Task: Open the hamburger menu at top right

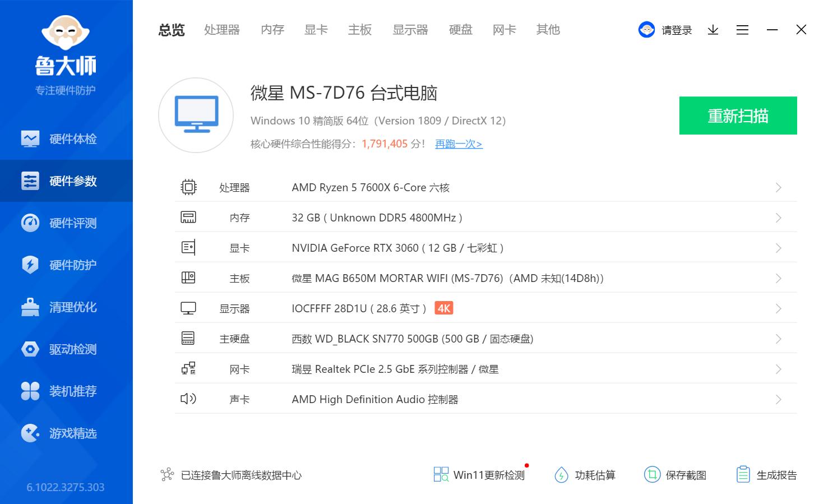Action: pyautogui.click(x=742, y=30)
